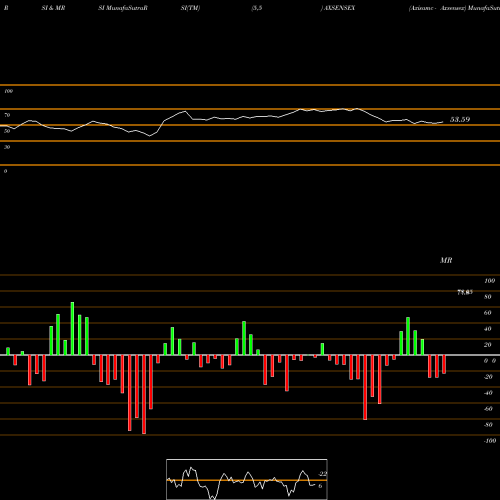The height and width of the screenshot is (500, 500).
Task: Click MR axis label -100
Action: coord(490,441)
